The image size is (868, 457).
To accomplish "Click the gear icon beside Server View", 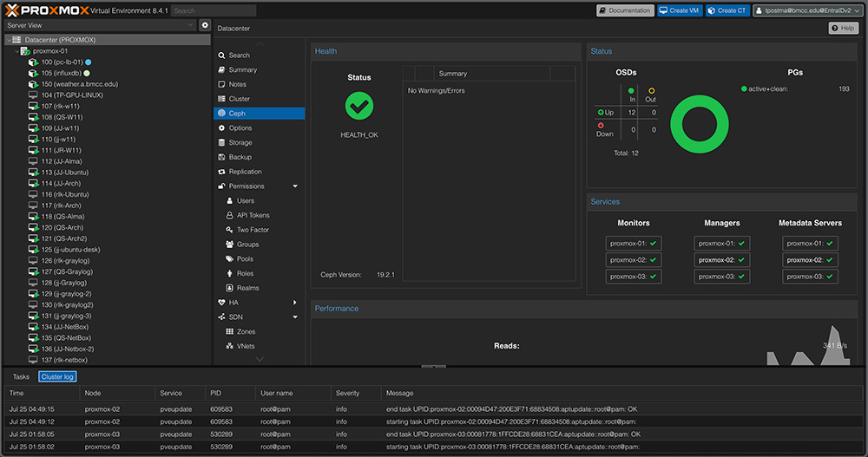I will tap(205, 26).
